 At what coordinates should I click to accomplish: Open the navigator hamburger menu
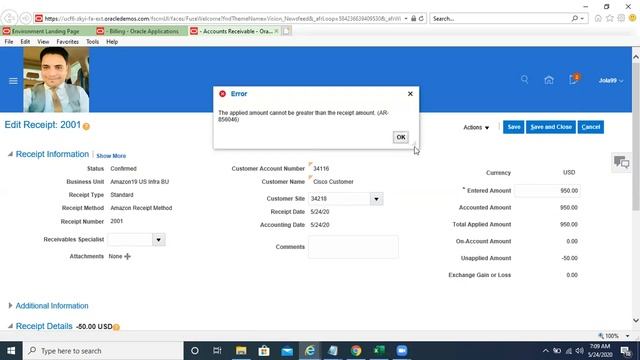13,81
